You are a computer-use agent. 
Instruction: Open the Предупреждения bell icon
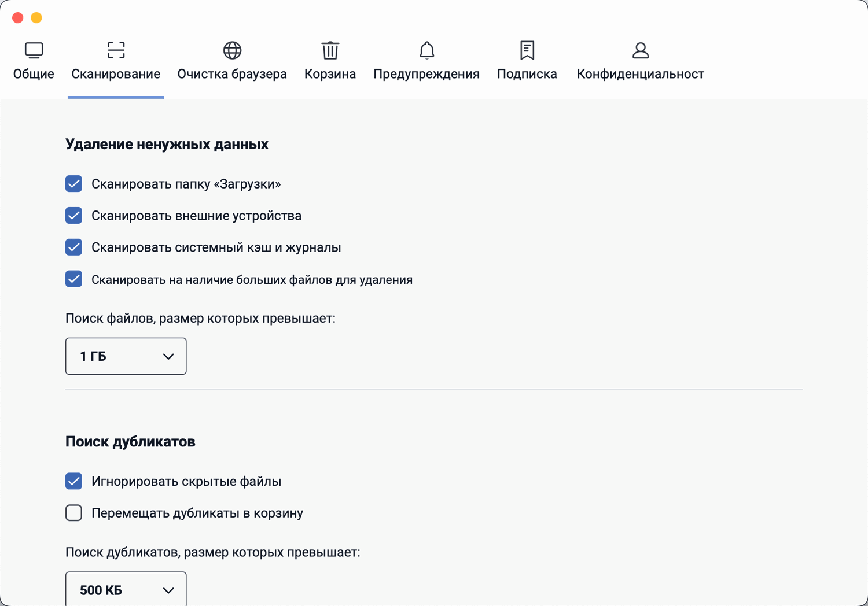(426, 50)
